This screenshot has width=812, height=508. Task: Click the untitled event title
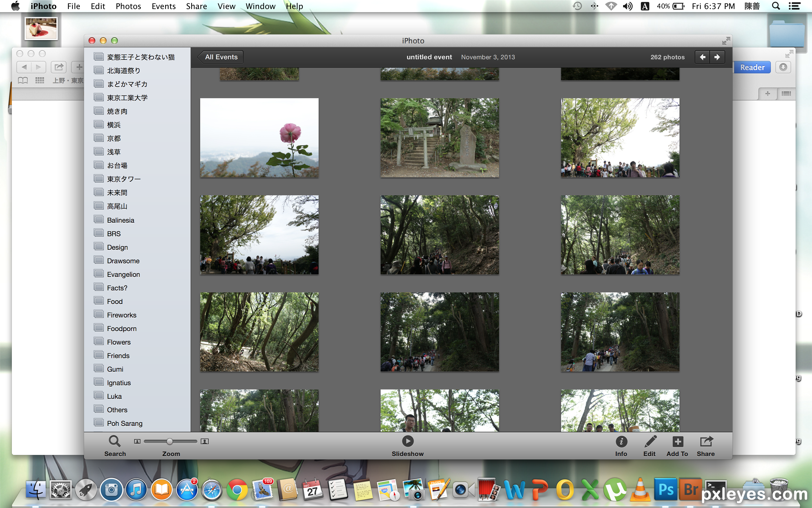(x=429, y=57)
